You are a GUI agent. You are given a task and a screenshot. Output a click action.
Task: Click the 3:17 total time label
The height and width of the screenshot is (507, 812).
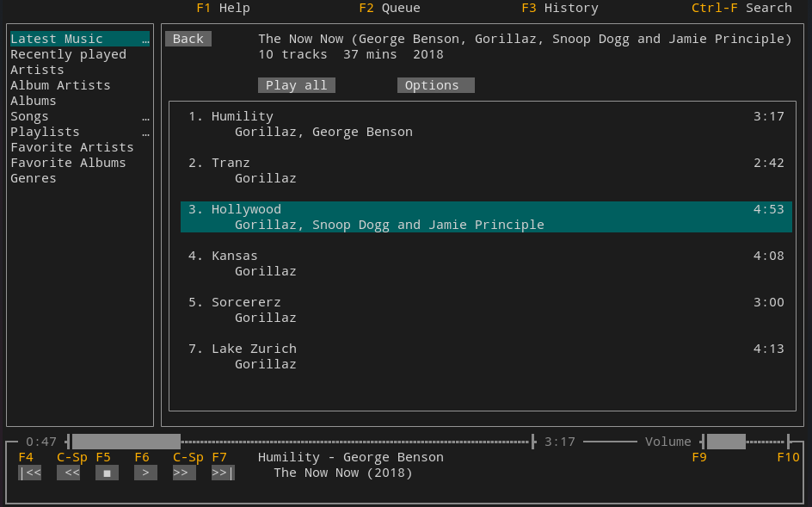click(560, 442)
